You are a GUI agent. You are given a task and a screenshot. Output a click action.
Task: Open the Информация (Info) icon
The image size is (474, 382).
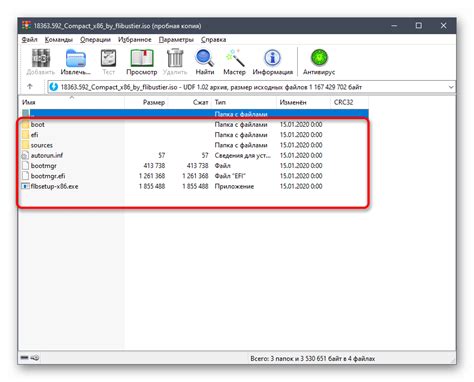point(272,58)
